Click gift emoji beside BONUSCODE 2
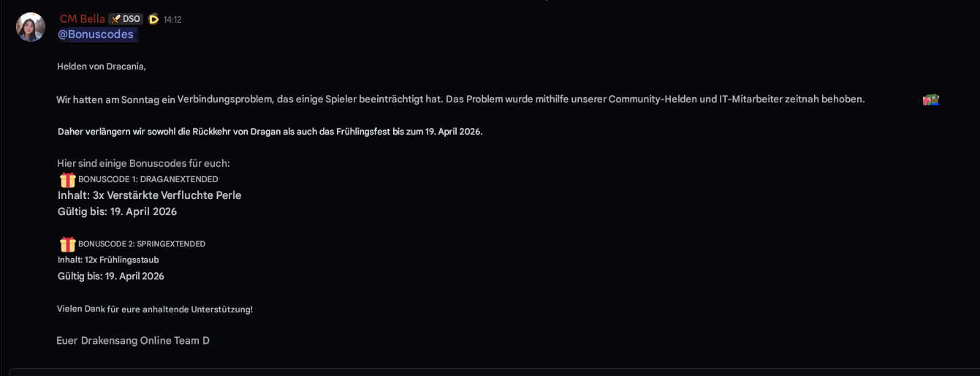This screenshot has height=376, width=980. point(67,244)
